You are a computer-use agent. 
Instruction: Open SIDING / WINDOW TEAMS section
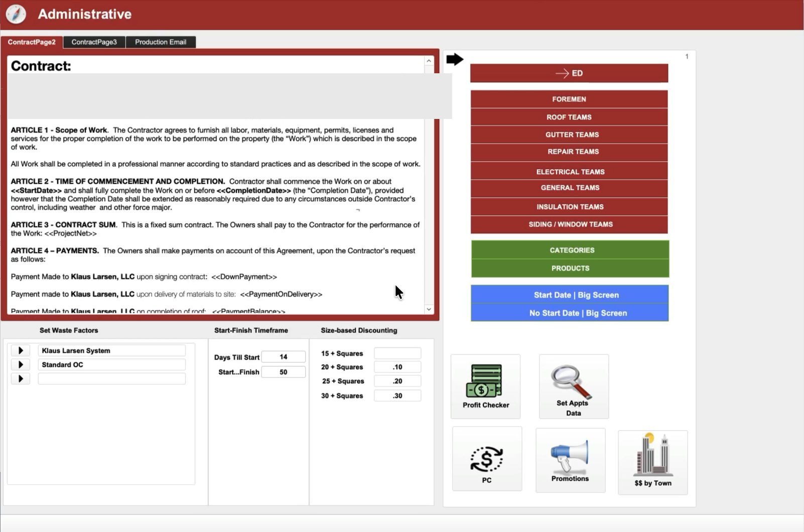tap(569, 224)
